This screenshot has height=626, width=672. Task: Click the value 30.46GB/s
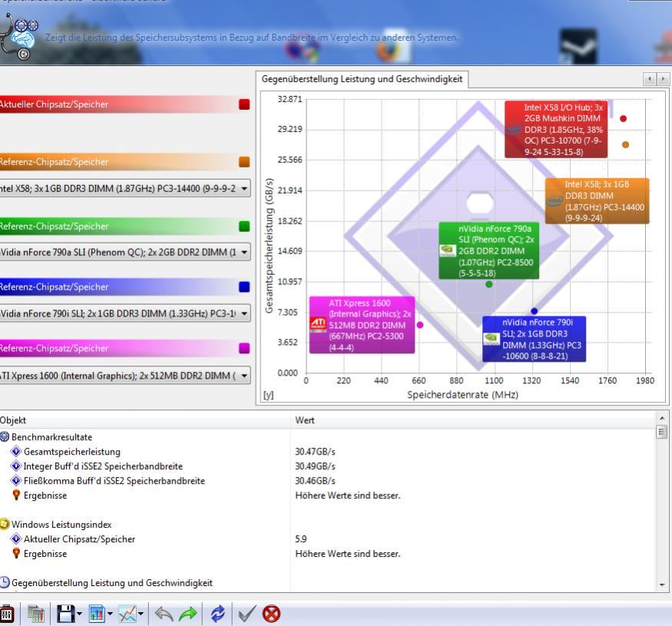point(315,481)
